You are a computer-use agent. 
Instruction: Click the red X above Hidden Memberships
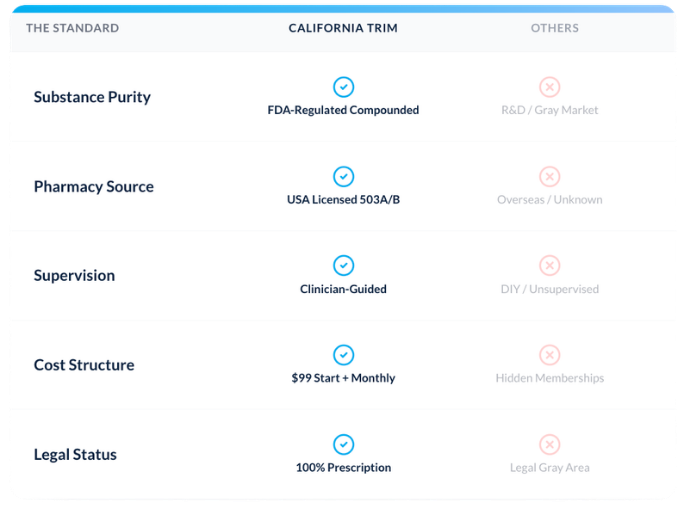point(549,355)
